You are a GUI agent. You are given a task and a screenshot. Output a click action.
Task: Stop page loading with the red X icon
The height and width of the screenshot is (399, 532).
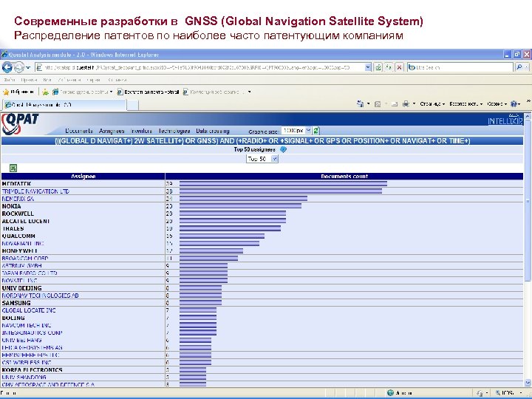pyautogui.click(x=399, y=67)
